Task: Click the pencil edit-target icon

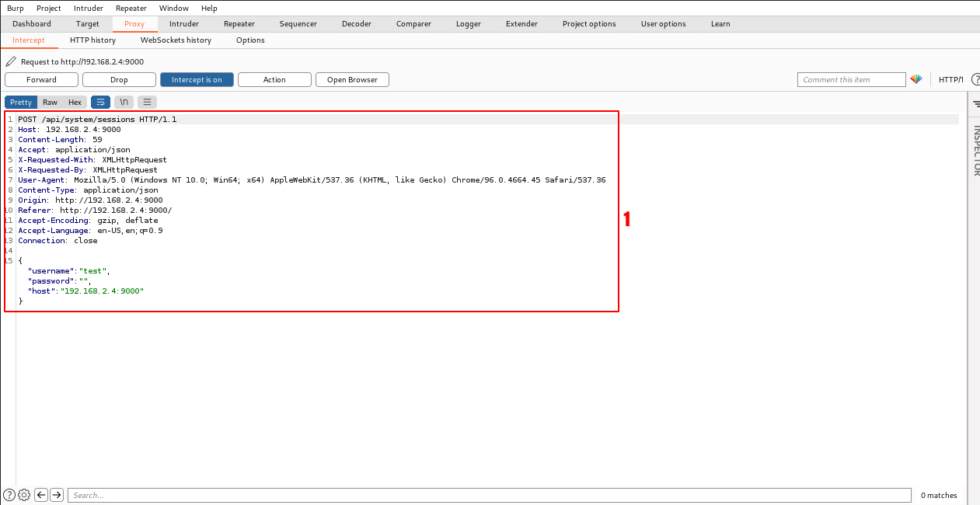Action: pyautogui.click(x=10, y=61)
